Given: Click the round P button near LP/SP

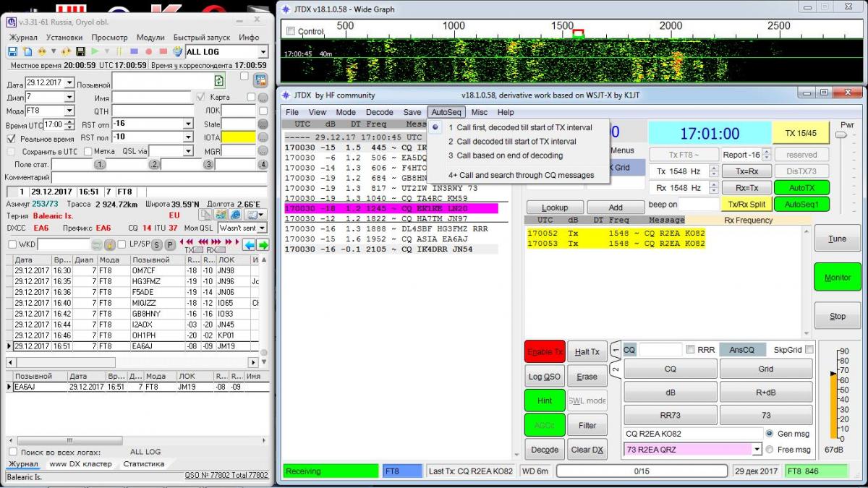Looking at the screenshot, I should (170, 244).
